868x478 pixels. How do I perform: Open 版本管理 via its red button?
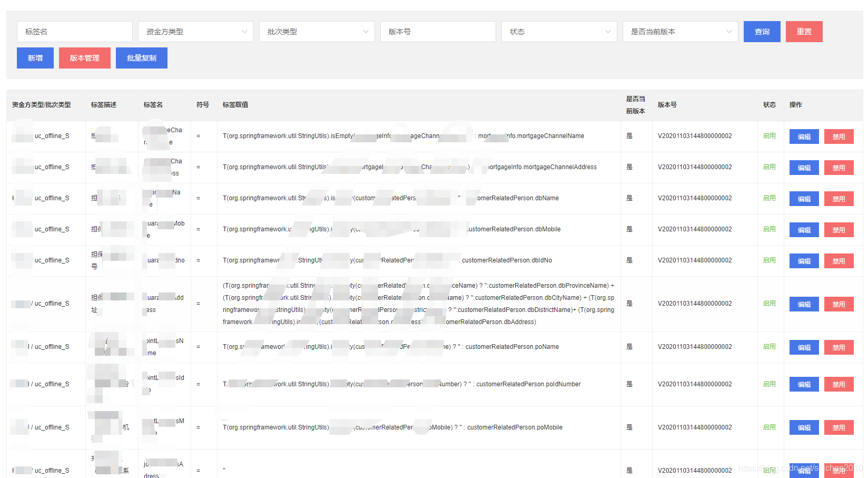(85, 58)
